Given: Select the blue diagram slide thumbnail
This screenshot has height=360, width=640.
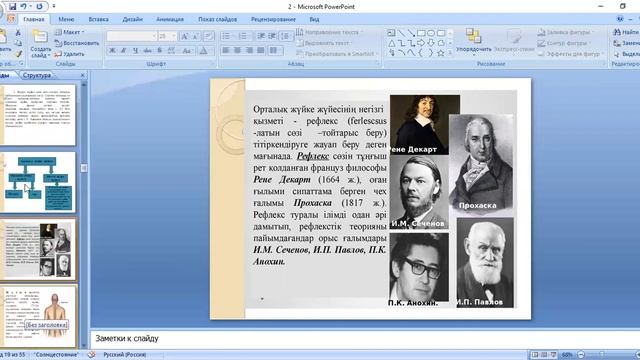Looking at the screenshot, I should [38, 182].
